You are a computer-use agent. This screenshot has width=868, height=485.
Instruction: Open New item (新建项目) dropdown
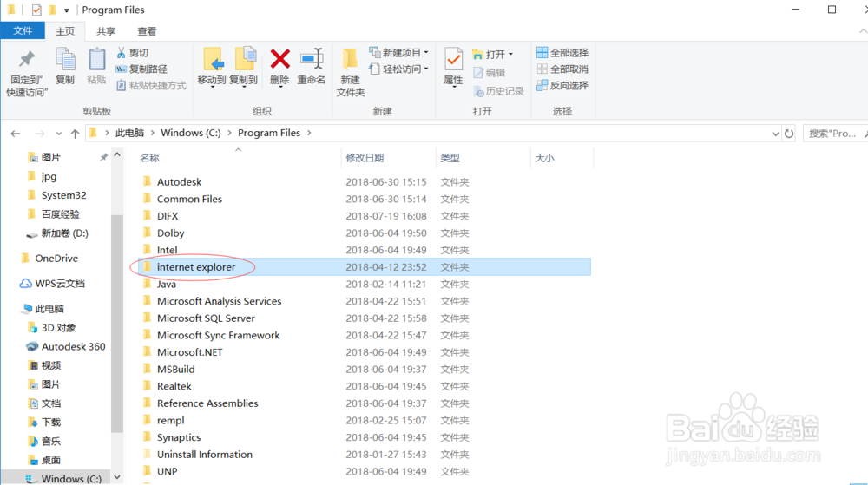click(398, 53)
